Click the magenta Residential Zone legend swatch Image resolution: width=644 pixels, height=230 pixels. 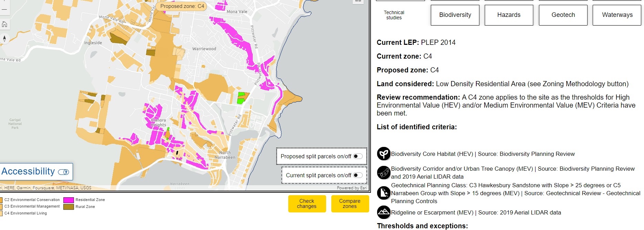point(69,200)
